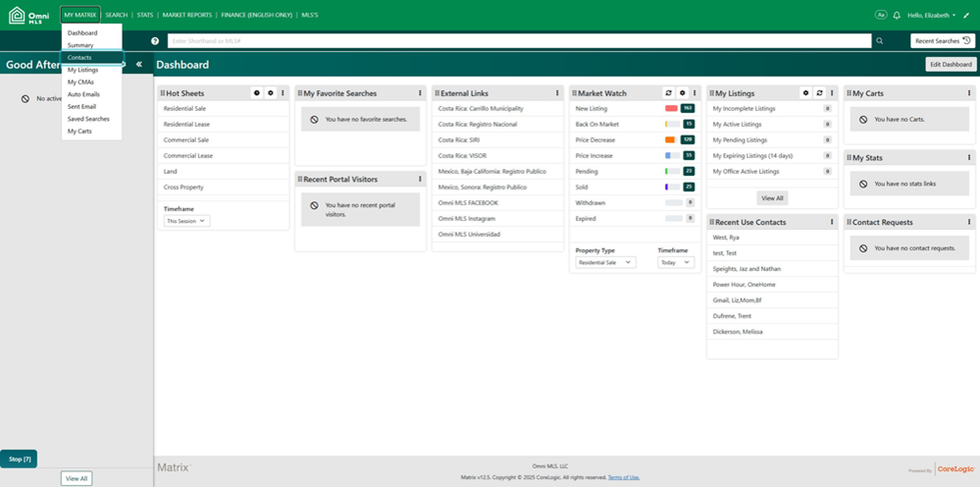Click the Price Decrease orange bar
Image resolution: width=980 pixels, height=487 pixels.
tap(670, 140)
